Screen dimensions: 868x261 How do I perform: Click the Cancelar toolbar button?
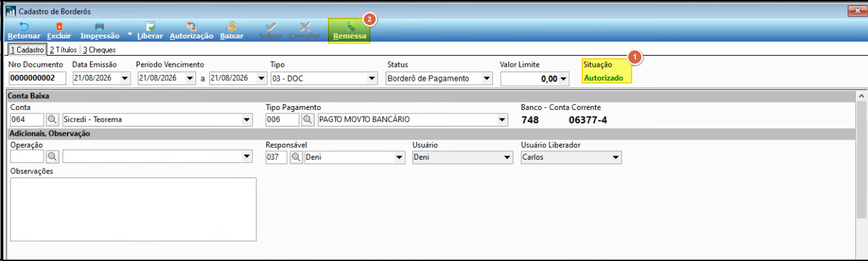tap(305, 31)
